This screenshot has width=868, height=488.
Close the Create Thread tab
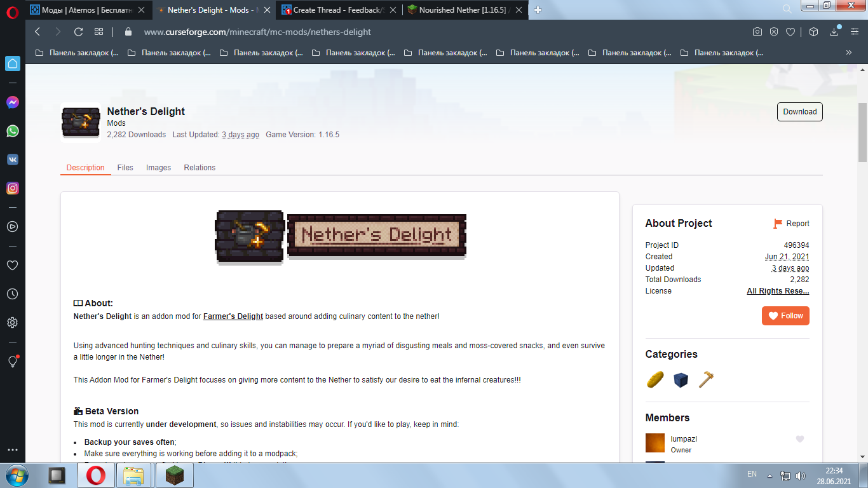click(x=391, y=10)
